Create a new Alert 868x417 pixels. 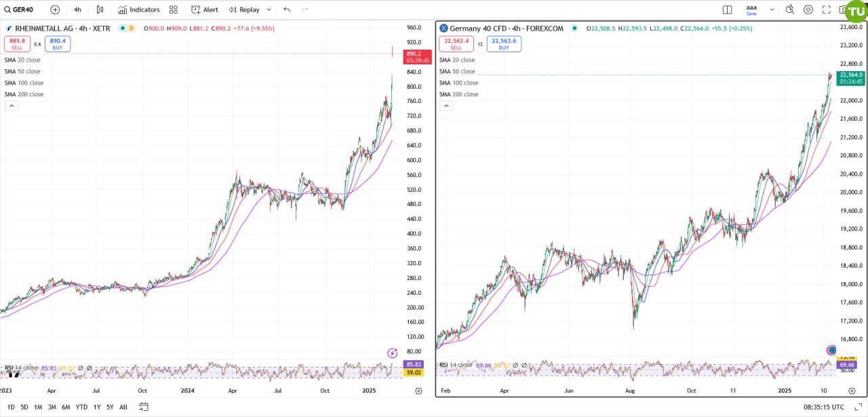pyautogui.click(x=205, y=9)
